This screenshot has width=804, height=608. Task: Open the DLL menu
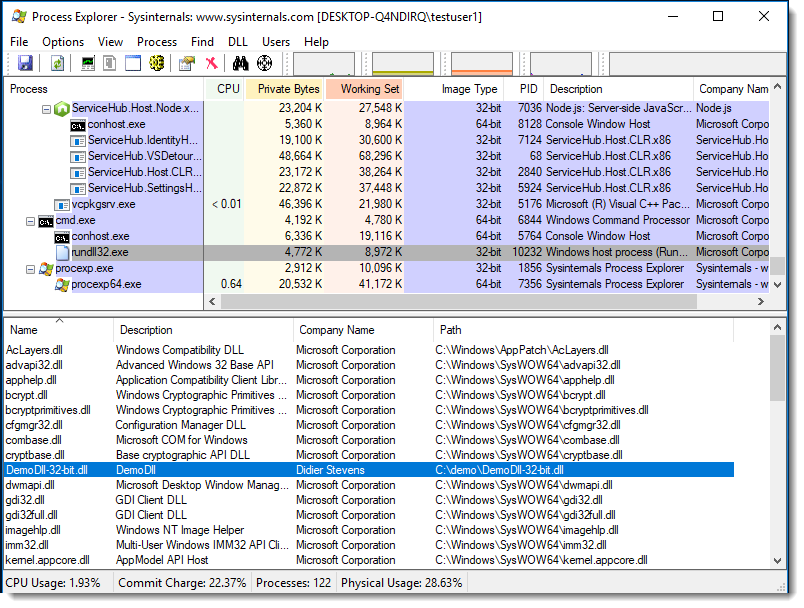237,42
